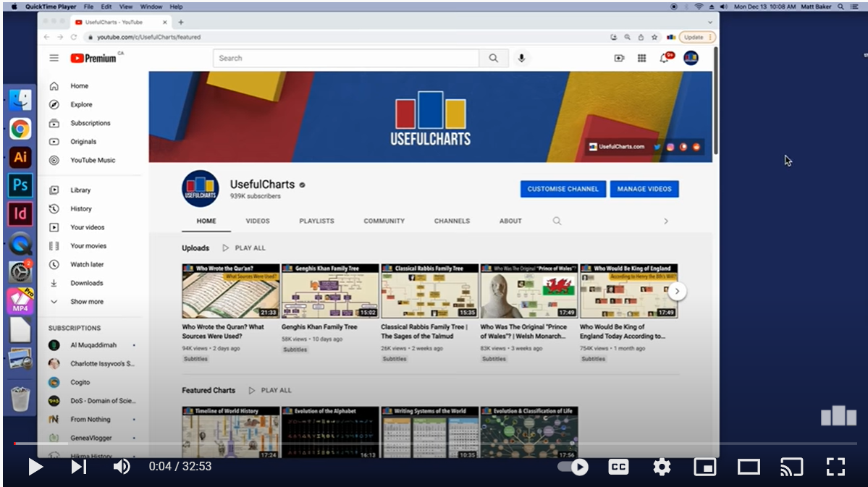
Task: Toggle fullscreen in video player
Action: tap(835, 467)
